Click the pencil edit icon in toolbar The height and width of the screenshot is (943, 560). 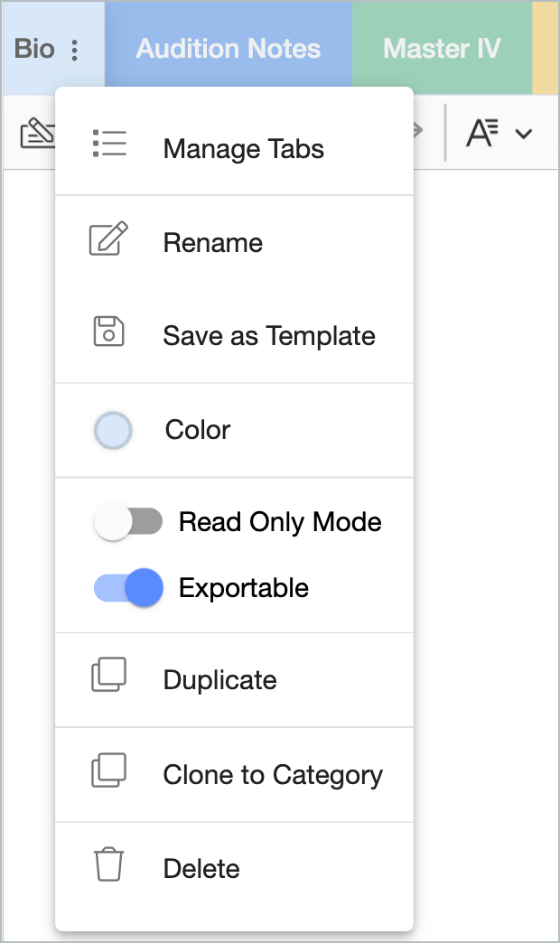37,133
